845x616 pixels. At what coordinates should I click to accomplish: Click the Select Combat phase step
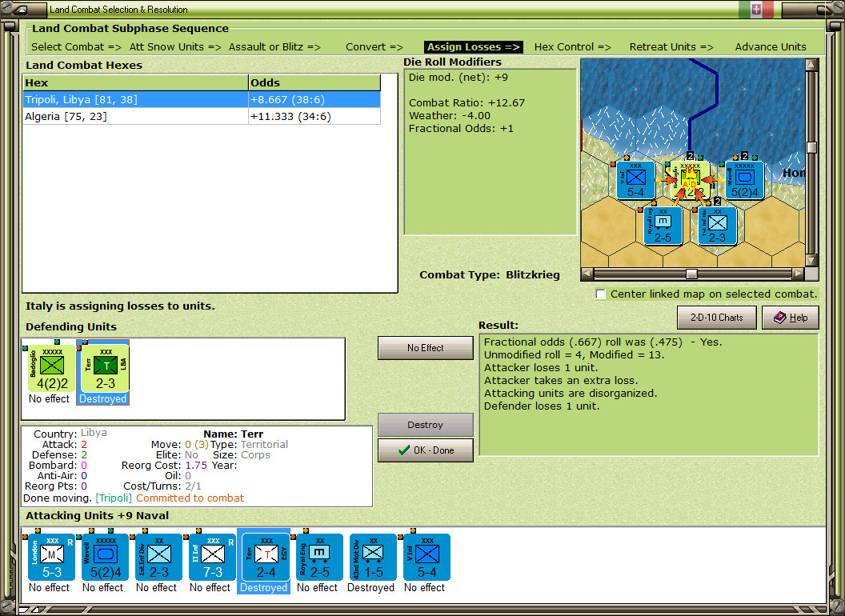(x=76, y=47)
